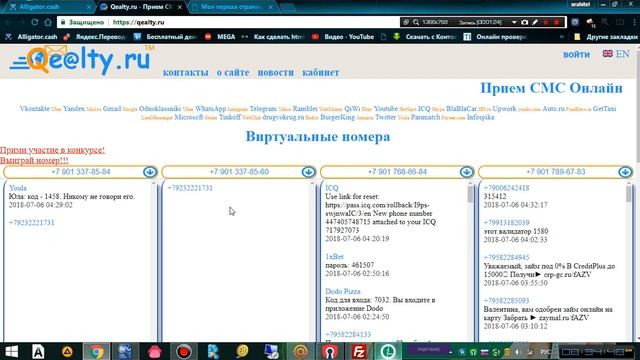The image size is (640, 360).
Task: Click the 1xBet sender link
Action: 334,256
